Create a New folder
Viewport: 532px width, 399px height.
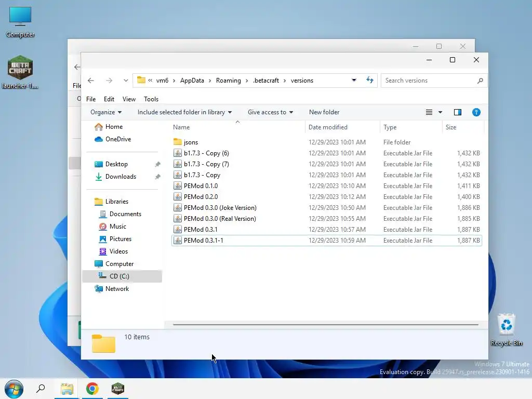(324, 112)
